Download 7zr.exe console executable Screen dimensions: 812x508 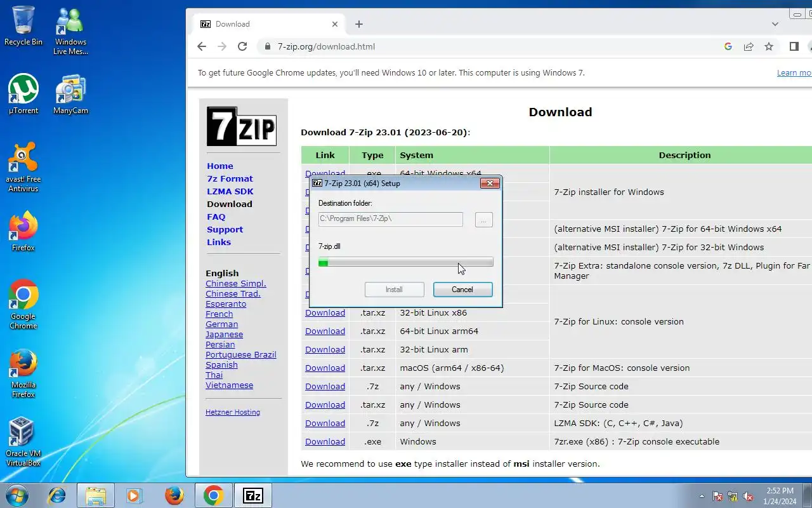[325, 441]
